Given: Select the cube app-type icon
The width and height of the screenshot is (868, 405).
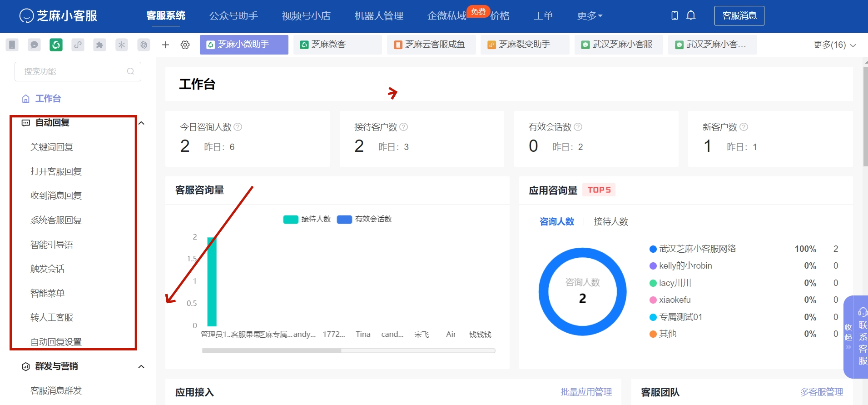Looking at the screenshot, I should 144,45.
